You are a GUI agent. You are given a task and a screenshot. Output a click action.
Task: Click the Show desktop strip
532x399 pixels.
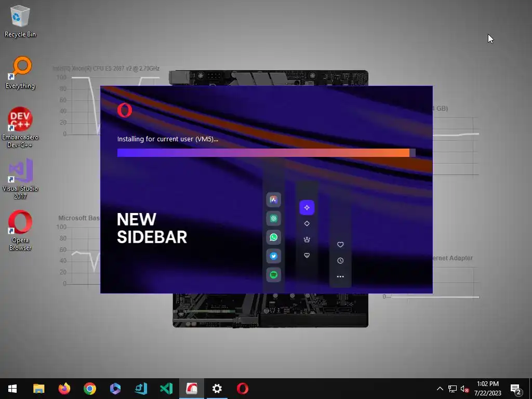click(530, 389)
